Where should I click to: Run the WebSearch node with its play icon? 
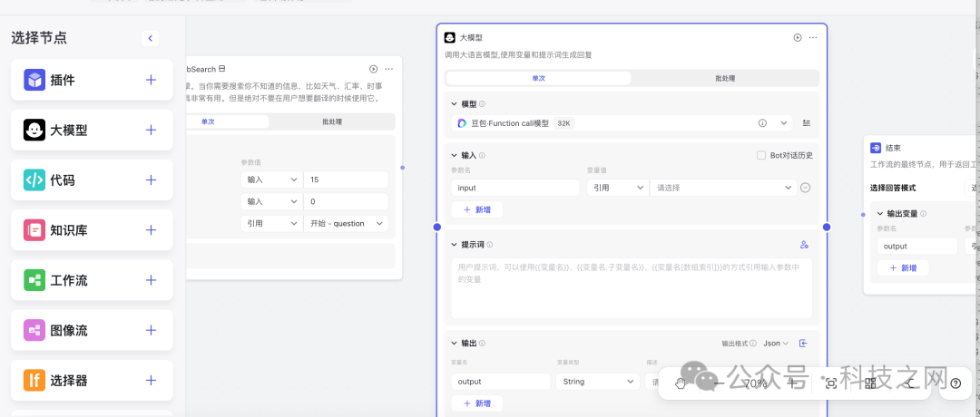point(374,69)
